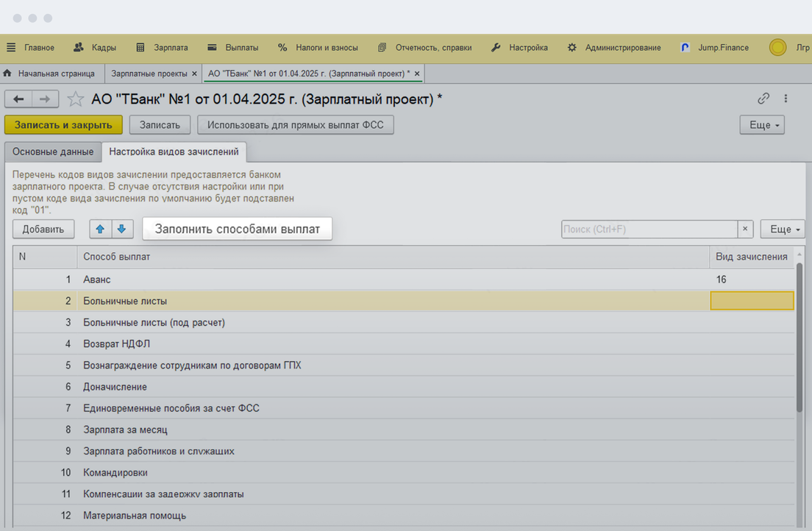
Task: Add the document to favorites with the star
Action: [76, 99]
